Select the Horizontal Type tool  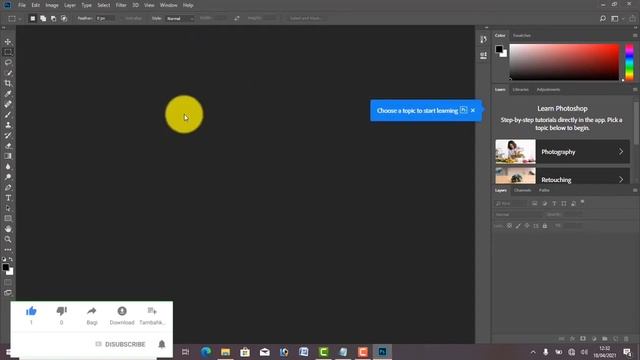8,198
